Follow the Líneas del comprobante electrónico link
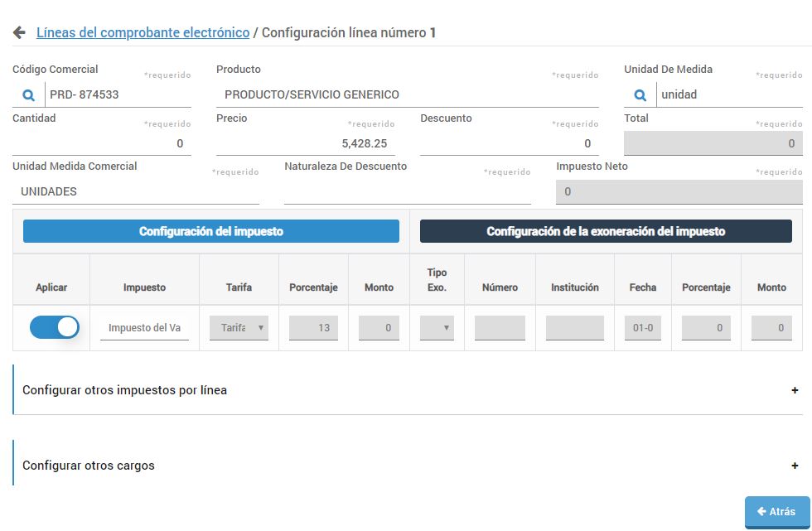This screenshot has height=531, width=812. click(142, 31)
